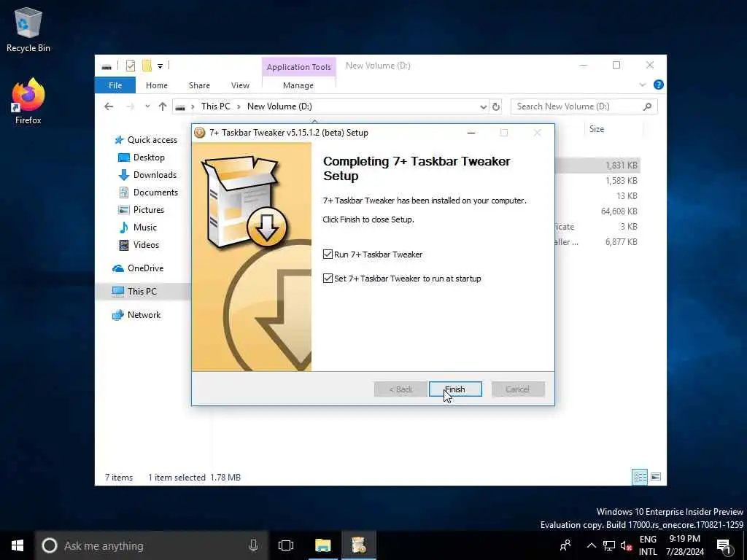747x560 pixels.
Task: Click the Cancel button in Setup
Action: click(518, 389)
